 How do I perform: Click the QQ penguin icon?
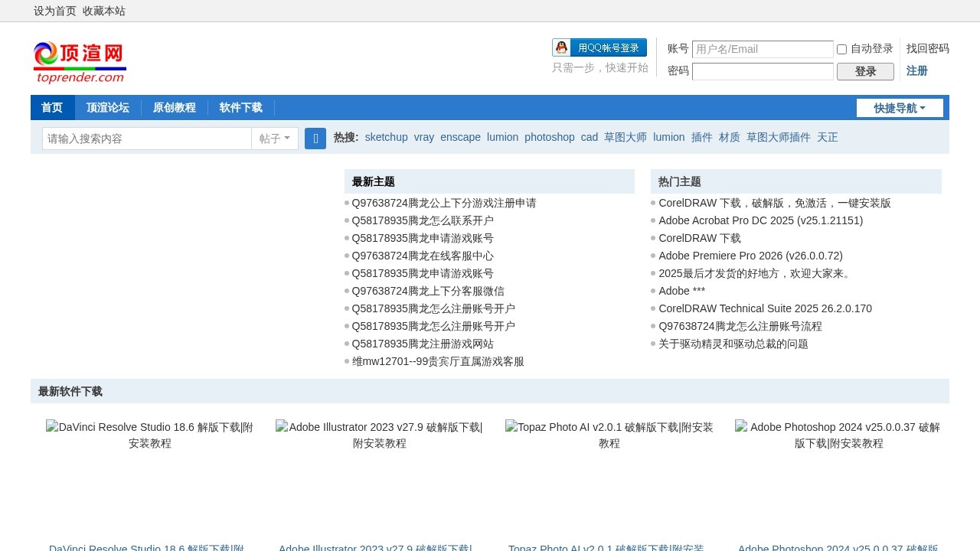[560, 47]
